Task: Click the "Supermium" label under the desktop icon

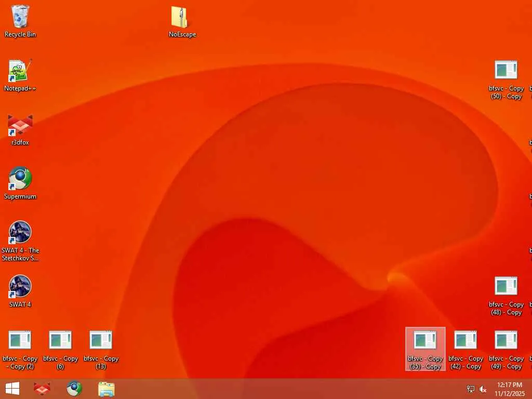Action: pyautogui.click(x=20, y=196)
